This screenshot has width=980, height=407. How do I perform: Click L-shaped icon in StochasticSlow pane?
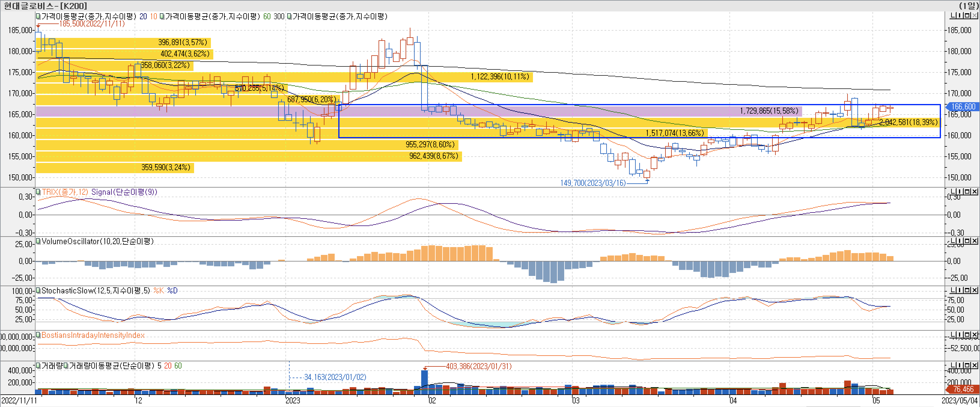tap(953, 290)
